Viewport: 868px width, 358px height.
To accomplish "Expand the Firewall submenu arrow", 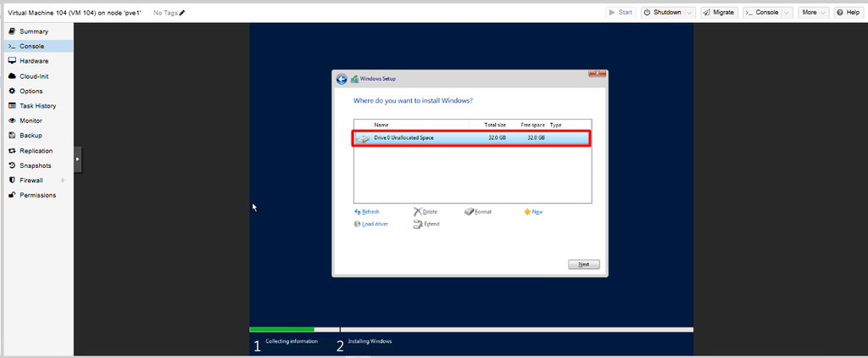I will pyautogui.click(x=63, y=180).
